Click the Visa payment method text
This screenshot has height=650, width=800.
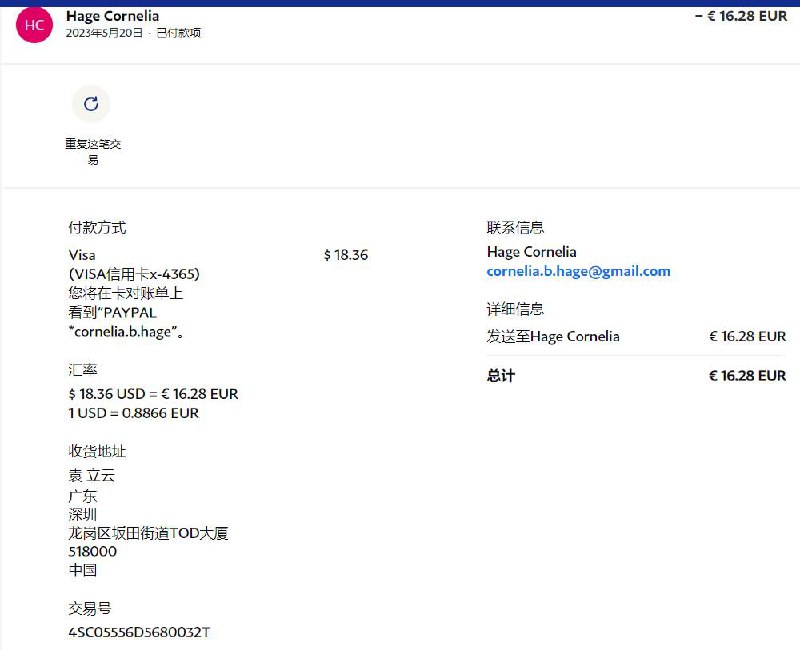[82, 255]
